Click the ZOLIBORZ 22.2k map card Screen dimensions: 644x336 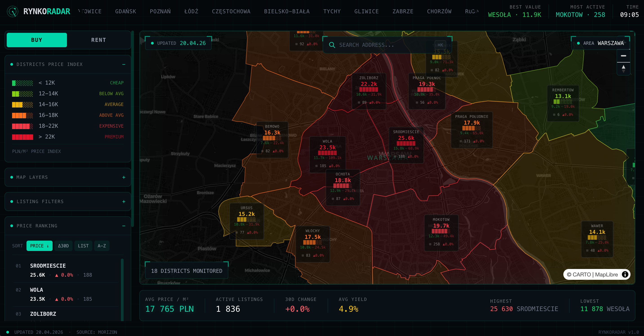[369, 91]
